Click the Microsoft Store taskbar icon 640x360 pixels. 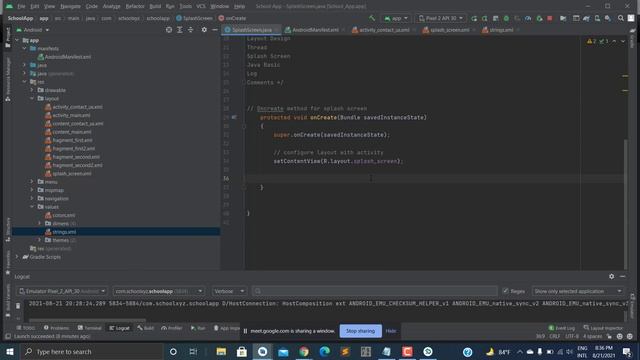click(x=242, y=351)
